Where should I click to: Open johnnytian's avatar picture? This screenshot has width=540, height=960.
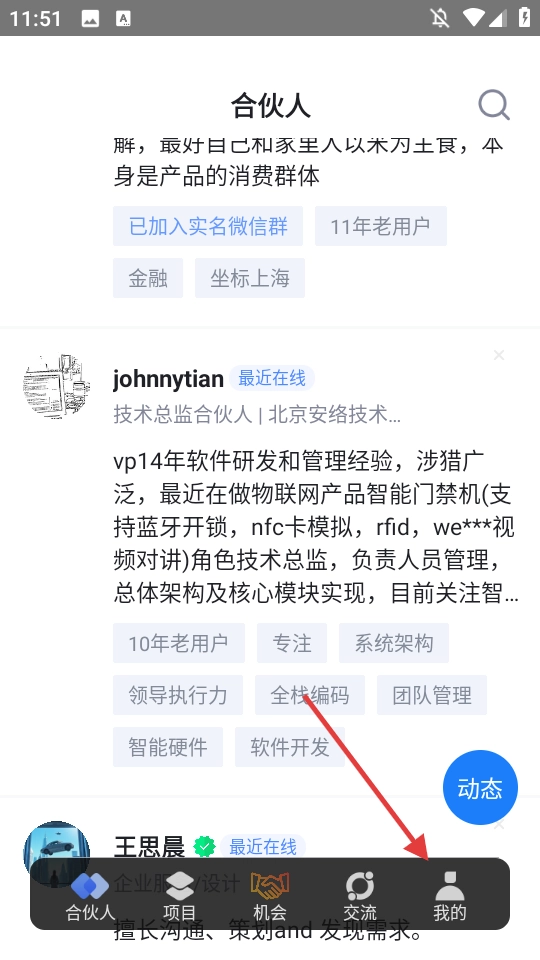[x=56, y=387]
